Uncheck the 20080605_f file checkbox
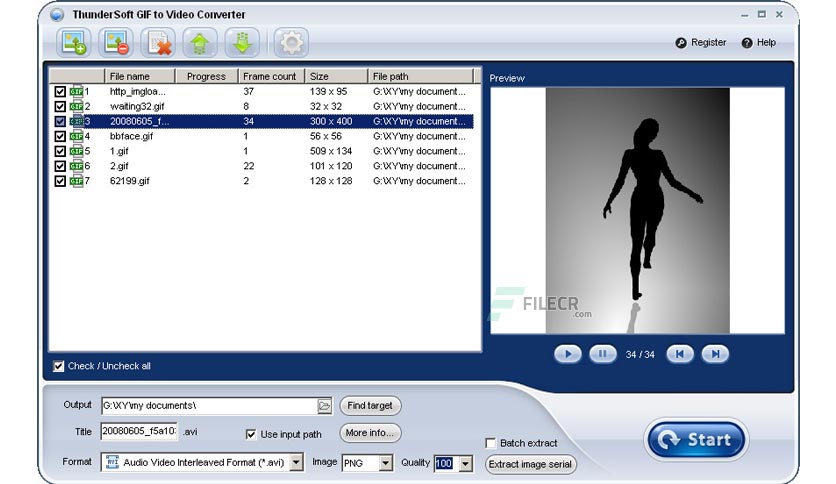This screenshot has height=484, width=836. point(60,122)
